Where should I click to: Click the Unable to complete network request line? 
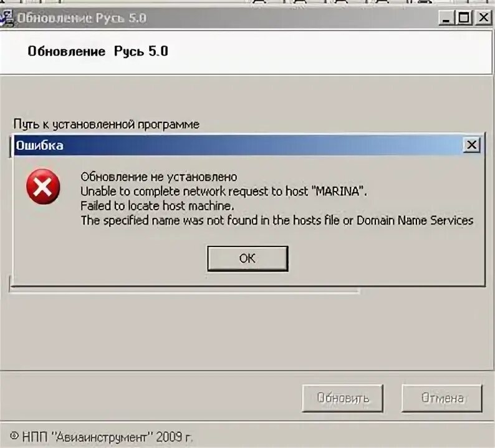tap(224, 192)
